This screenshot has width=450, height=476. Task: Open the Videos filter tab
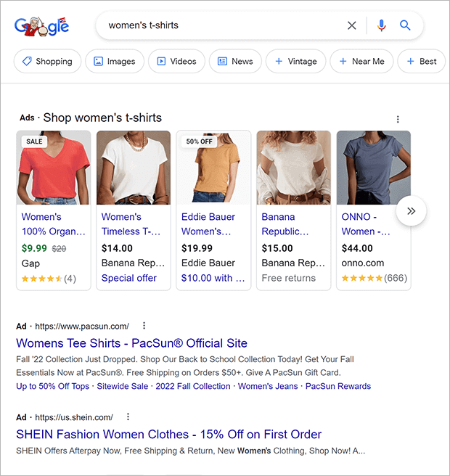pos(176,62)
